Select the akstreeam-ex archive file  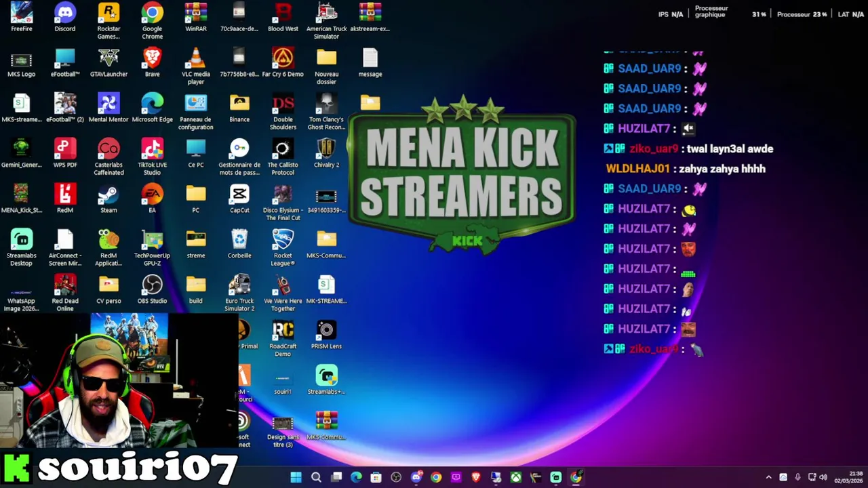click(x=370, y=18)
